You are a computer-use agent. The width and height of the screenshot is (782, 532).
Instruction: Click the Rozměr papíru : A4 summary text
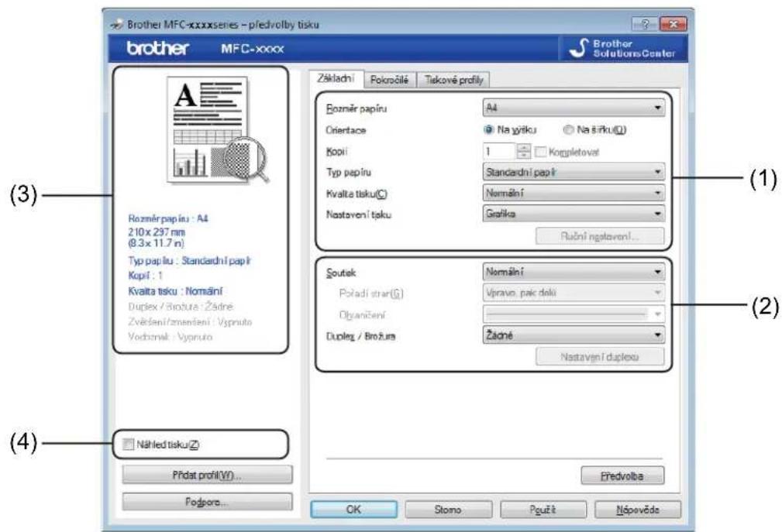coord(168,218)
